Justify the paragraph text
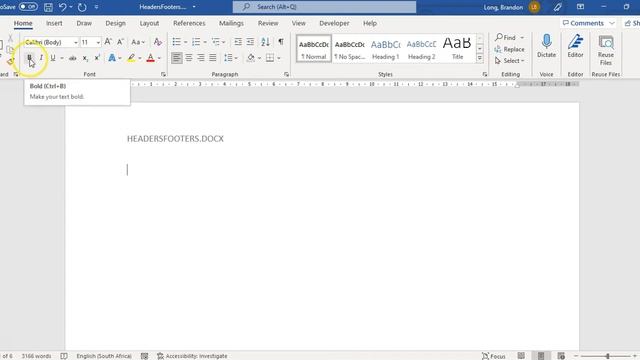Screen dimensions: 640x360 [213, 58]
